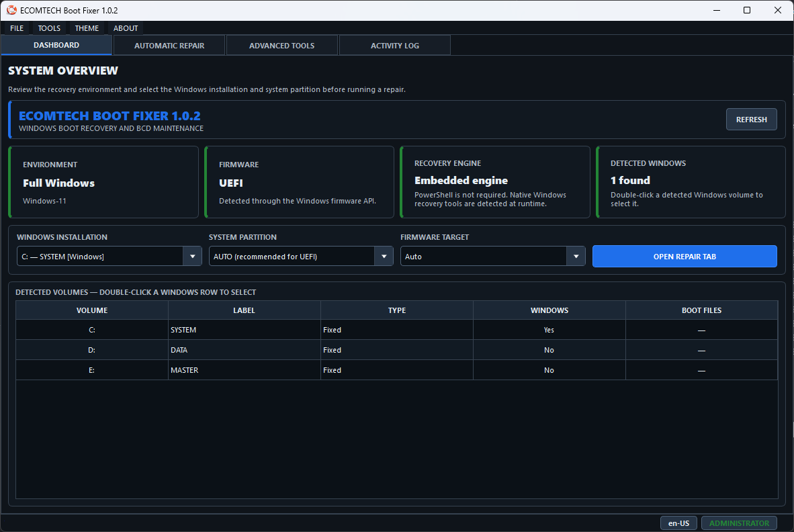The width and height of the screenshot is (794, 532).
Task: Open the THEME menu
Action: (87, 28)
